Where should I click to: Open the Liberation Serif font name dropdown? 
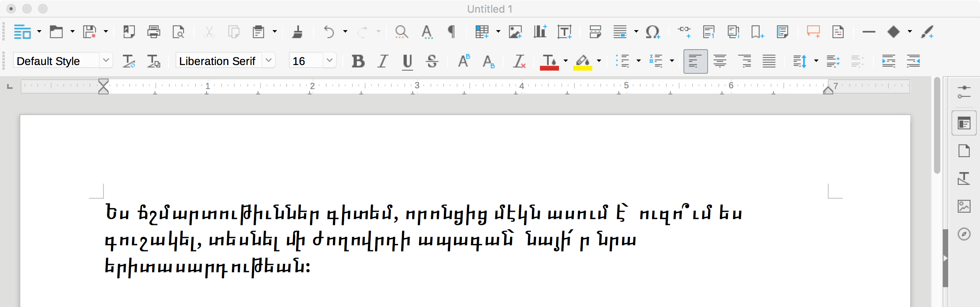coord(269,61)
